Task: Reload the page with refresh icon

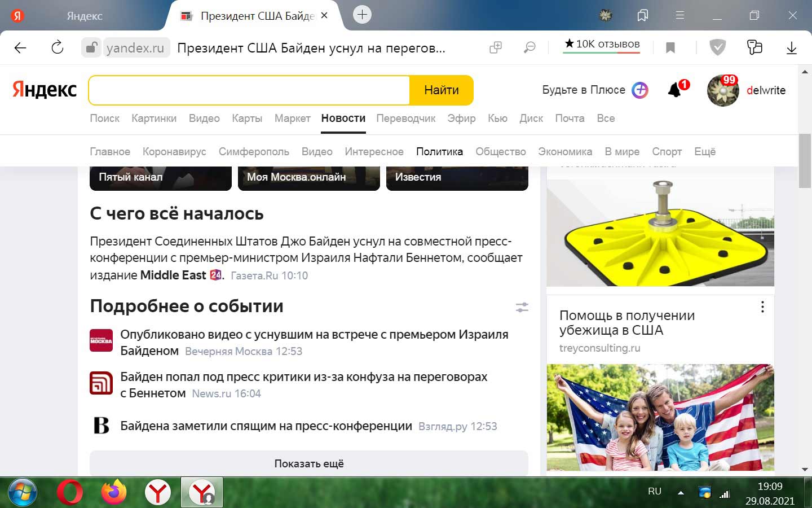Action: pyautogui.click(x=58, y=47)
